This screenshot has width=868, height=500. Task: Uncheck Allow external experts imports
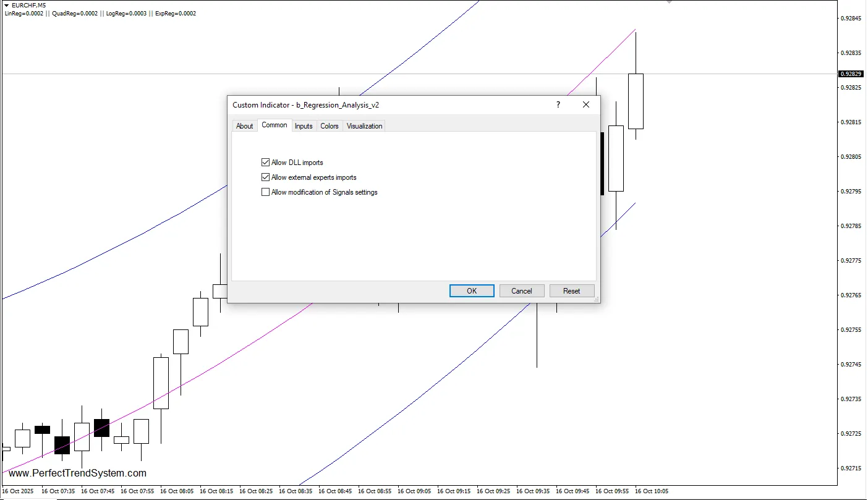[265, 177]
